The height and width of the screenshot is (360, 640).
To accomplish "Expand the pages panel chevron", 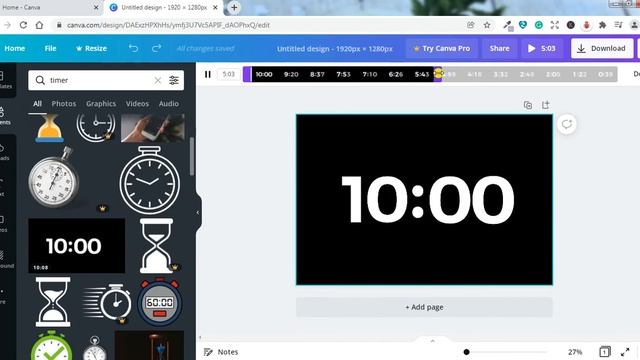I will [x=432, y=340].
